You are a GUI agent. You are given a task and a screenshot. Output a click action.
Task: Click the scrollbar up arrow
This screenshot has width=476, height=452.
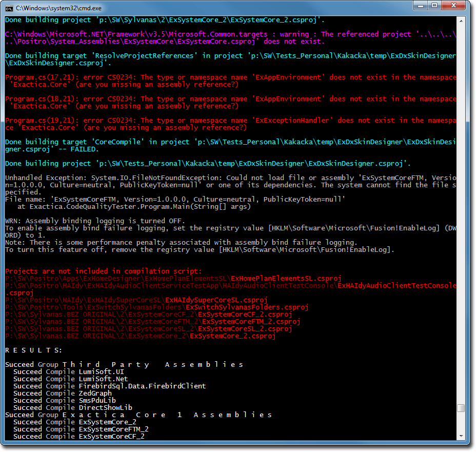tap(461, 20)
